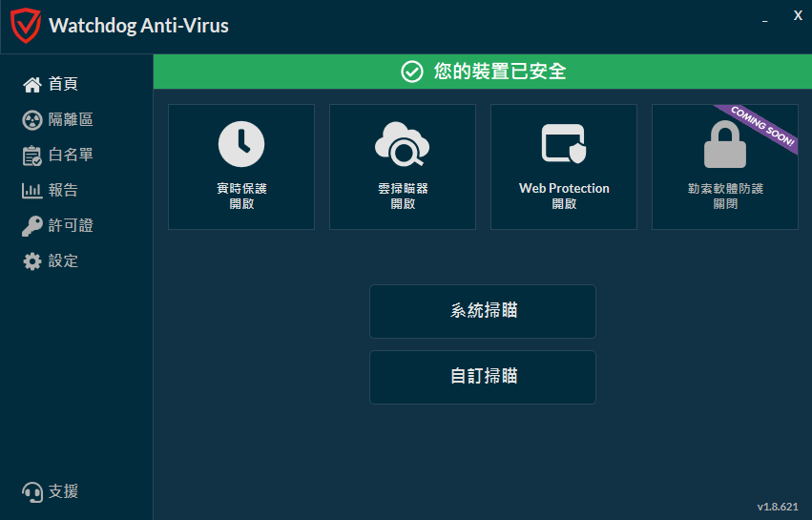Click the green banner checkmark icon

412,72
